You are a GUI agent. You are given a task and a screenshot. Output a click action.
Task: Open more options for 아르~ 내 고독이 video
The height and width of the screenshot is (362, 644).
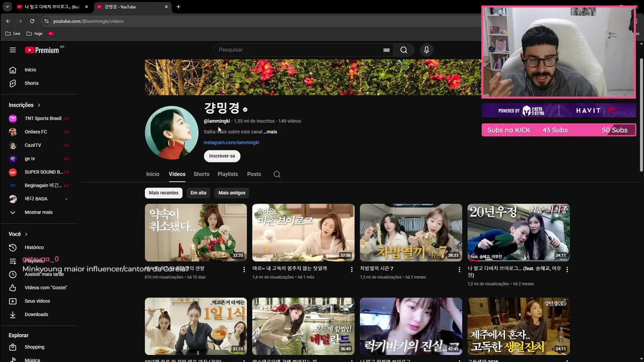click(x=352, y=269)
